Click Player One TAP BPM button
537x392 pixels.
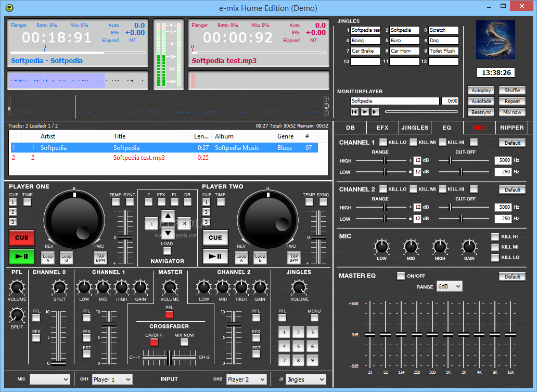tap(100, 258)
